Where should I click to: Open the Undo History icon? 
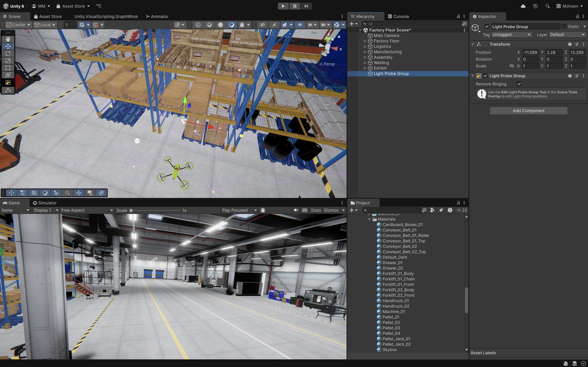pos(535,6)
